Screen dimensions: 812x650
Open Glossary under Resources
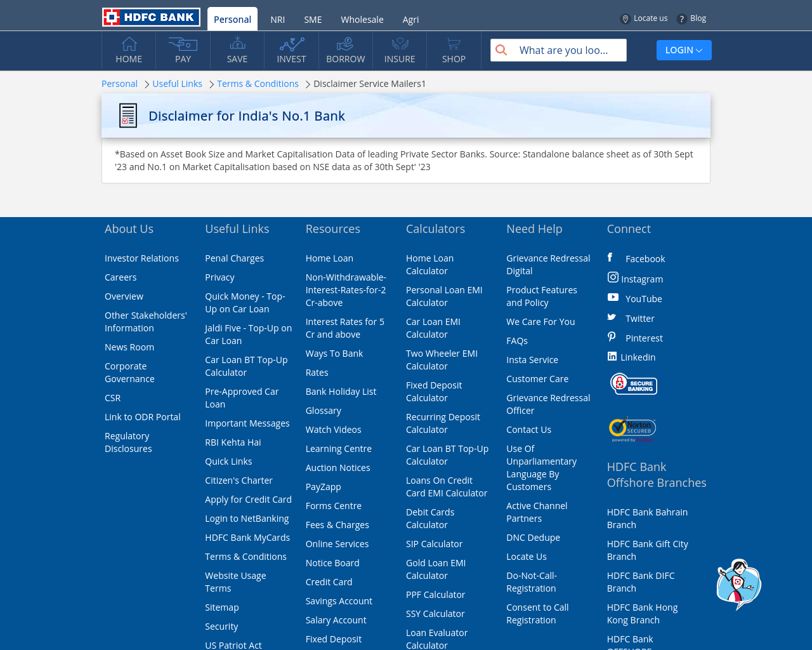(324, 411)
